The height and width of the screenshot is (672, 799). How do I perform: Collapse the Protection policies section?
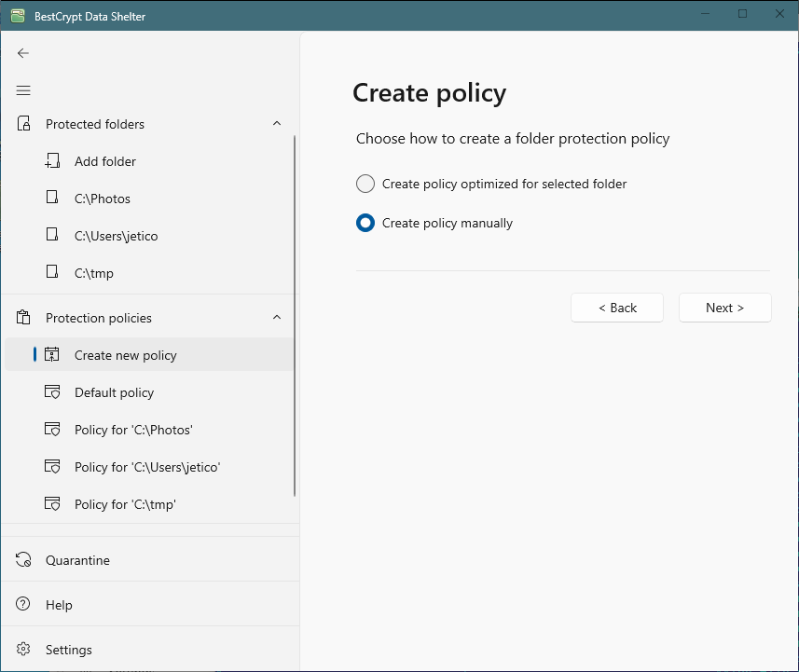277,318
